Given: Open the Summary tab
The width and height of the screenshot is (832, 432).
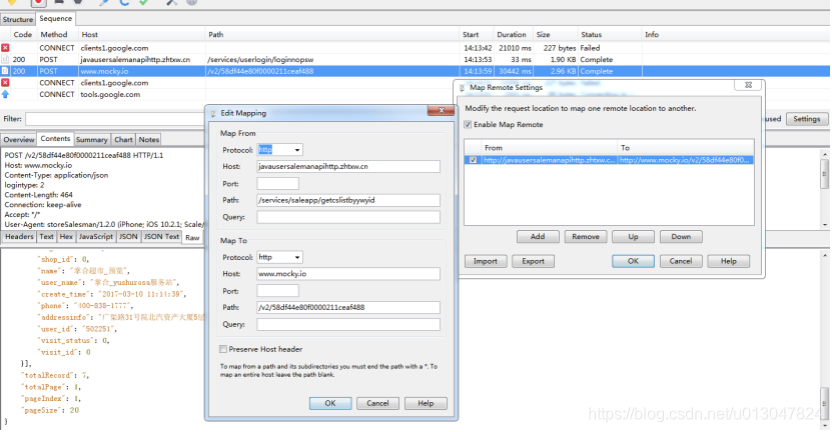Looking at the screenshot, I should coord(91,140).
